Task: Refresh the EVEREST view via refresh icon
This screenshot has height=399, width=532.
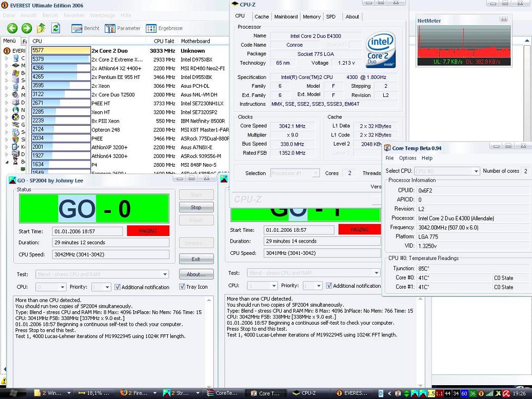Action: tap(55, 28)
